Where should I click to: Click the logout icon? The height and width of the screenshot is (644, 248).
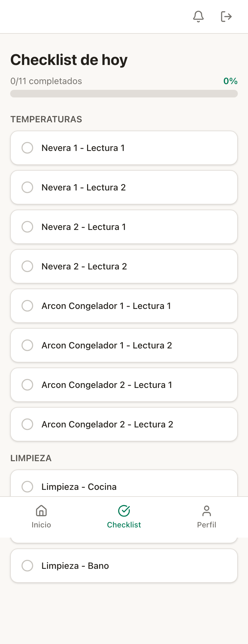point(226,16)
